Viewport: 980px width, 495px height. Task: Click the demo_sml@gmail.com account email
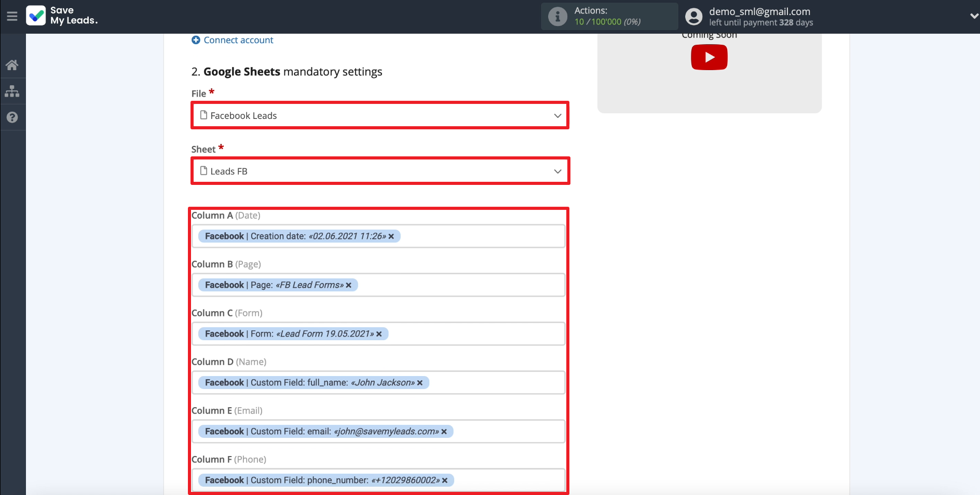[x=759, y=11]
